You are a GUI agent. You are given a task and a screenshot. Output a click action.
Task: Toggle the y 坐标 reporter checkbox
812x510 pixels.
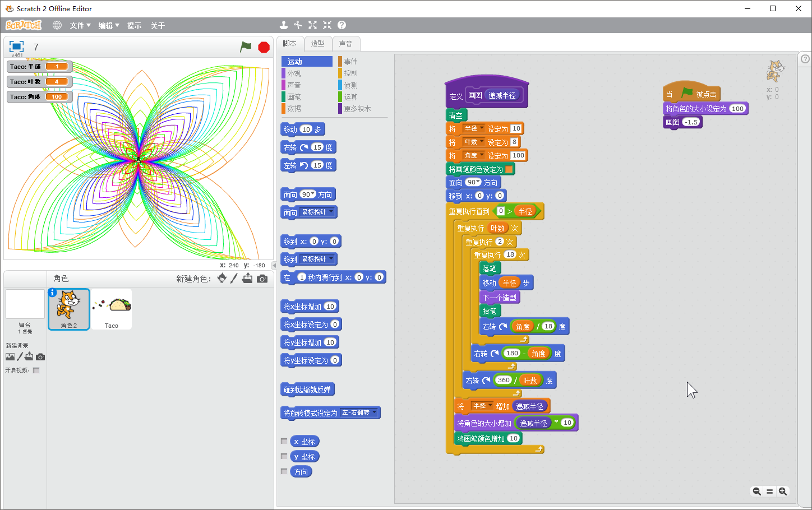pyautogui.click(x=284, y=456)
